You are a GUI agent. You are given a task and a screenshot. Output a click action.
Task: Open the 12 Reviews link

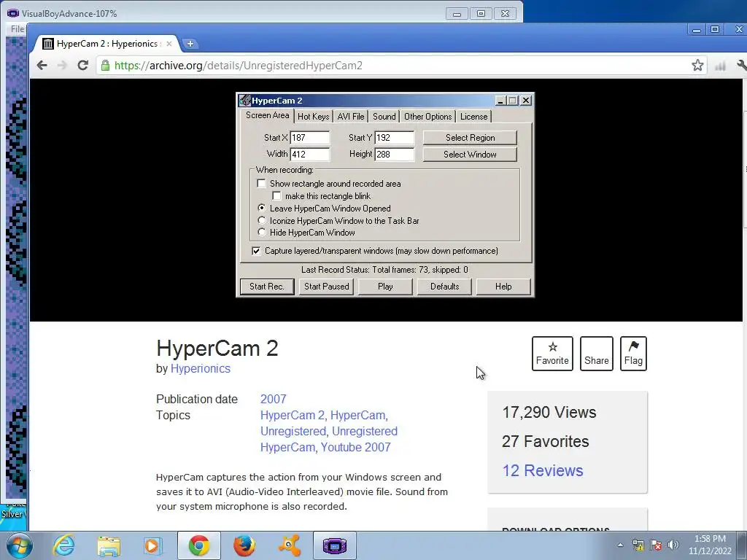[x=543, y=470]
